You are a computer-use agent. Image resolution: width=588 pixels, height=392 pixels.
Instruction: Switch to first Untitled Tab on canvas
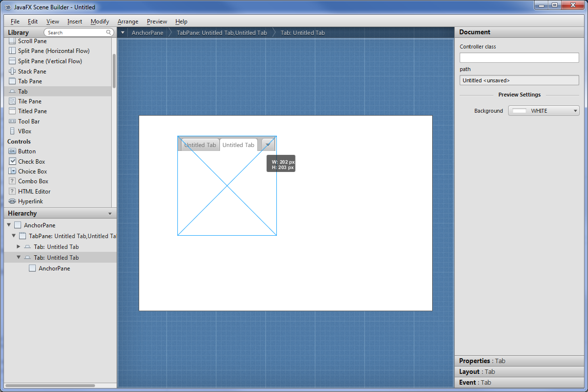(200, 145)
